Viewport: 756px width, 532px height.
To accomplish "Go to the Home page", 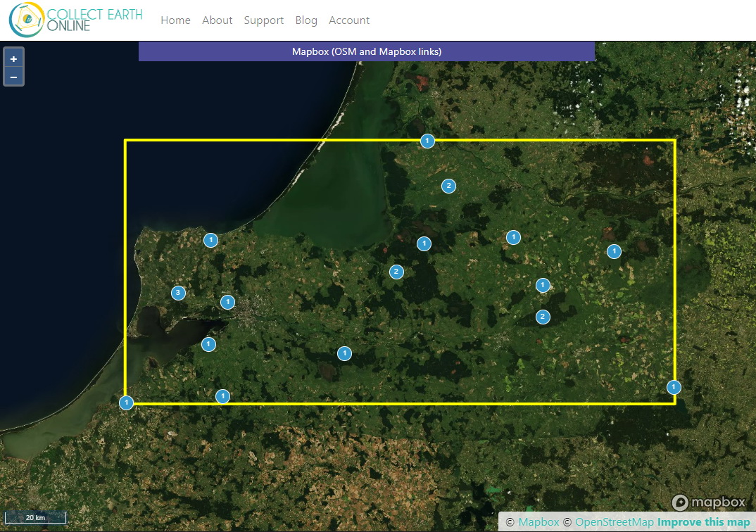I will [175, 20].
